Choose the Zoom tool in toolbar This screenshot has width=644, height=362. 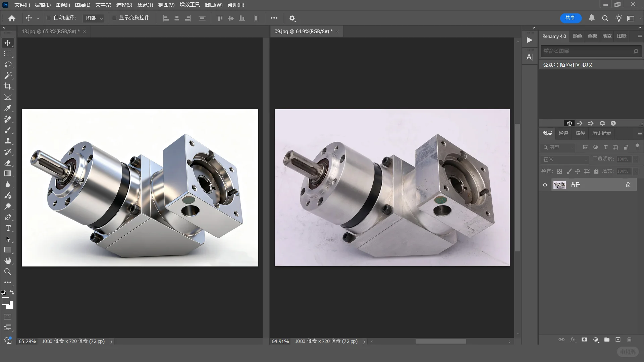8,272
